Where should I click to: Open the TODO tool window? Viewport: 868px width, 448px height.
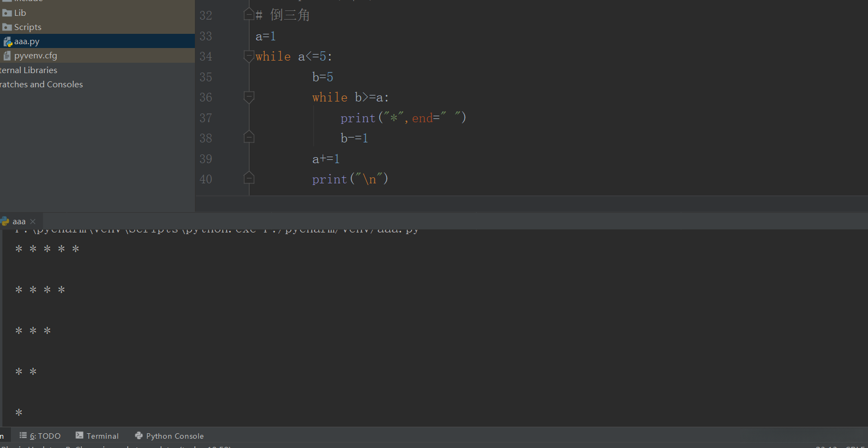(40, 436)
